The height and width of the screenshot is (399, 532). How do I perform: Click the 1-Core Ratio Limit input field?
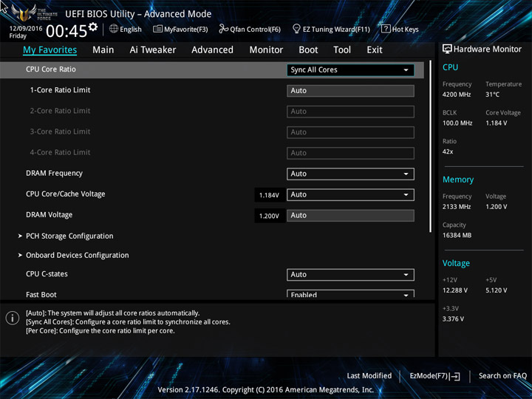[x=350, y=91]
